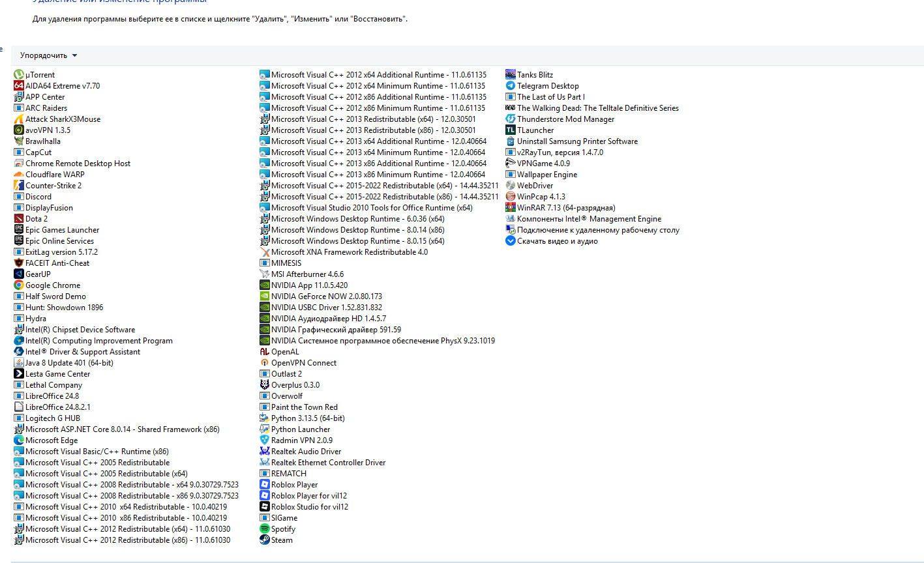Click the Realtek Audio Driver icon
The height and width of the screenshot is (563, 924).
pyautogui.click(x=265, y=452)
